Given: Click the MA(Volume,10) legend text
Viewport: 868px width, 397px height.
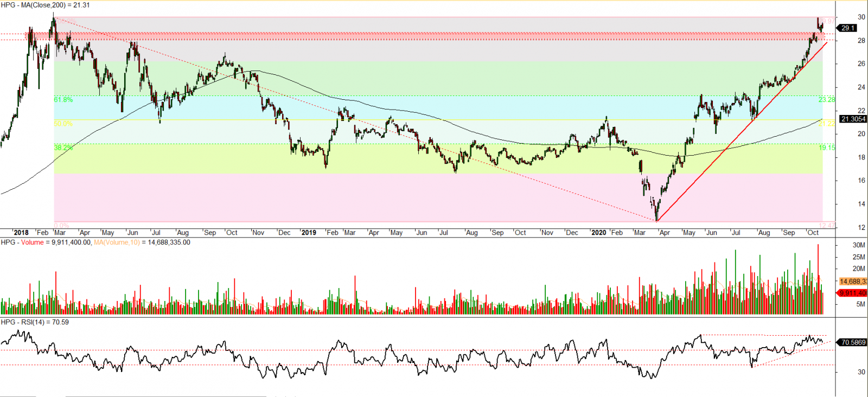Looking at the screenshot, I should (x=117, y=242).
